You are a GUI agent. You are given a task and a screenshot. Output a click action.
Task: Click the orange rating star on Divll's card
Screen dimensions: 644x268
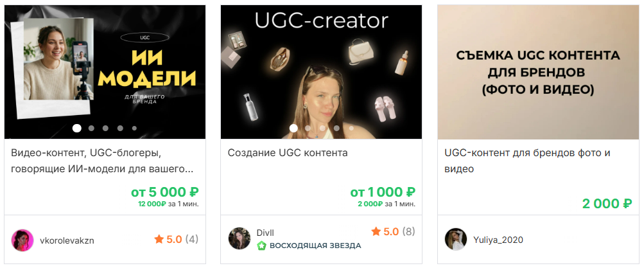376,231
